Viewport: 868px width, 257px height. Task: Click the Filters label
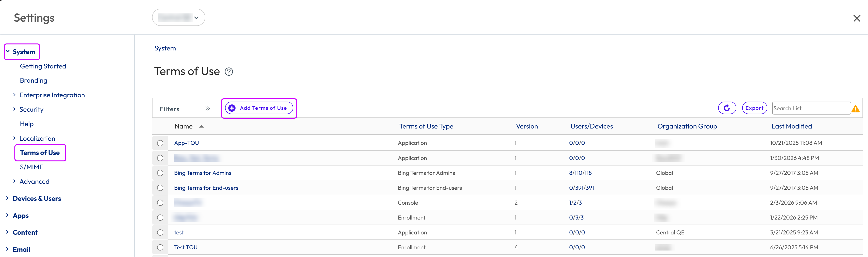click(x=169, y=109)
